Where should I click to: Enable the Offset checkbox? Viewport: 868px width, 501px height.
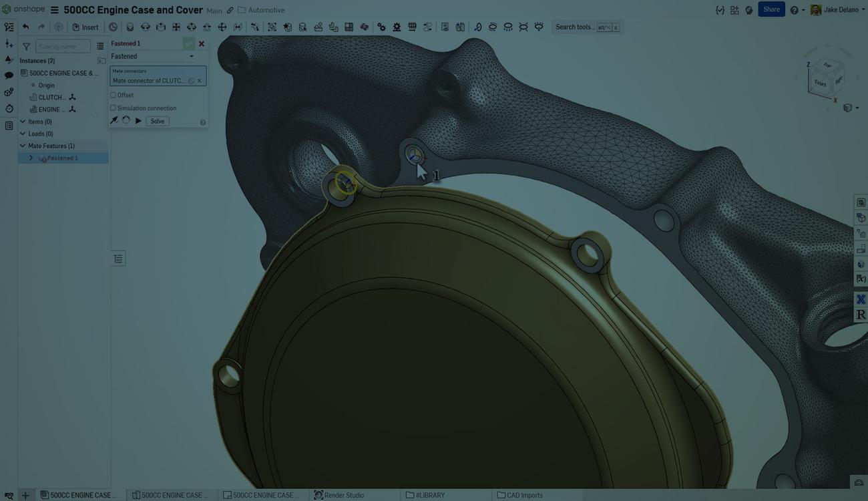click(x=113, y=94)
